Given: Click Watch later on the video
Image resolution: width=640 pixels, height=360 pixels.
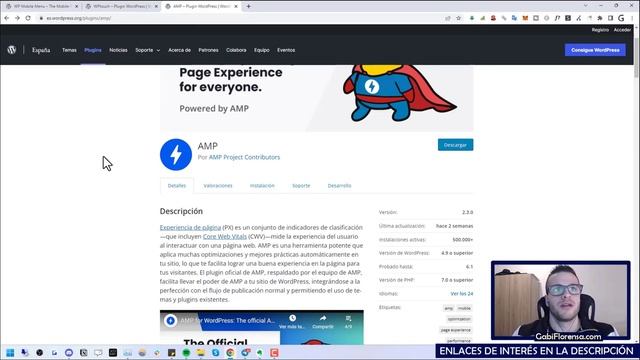Looking at the screenshot, I should click(292, 321).
